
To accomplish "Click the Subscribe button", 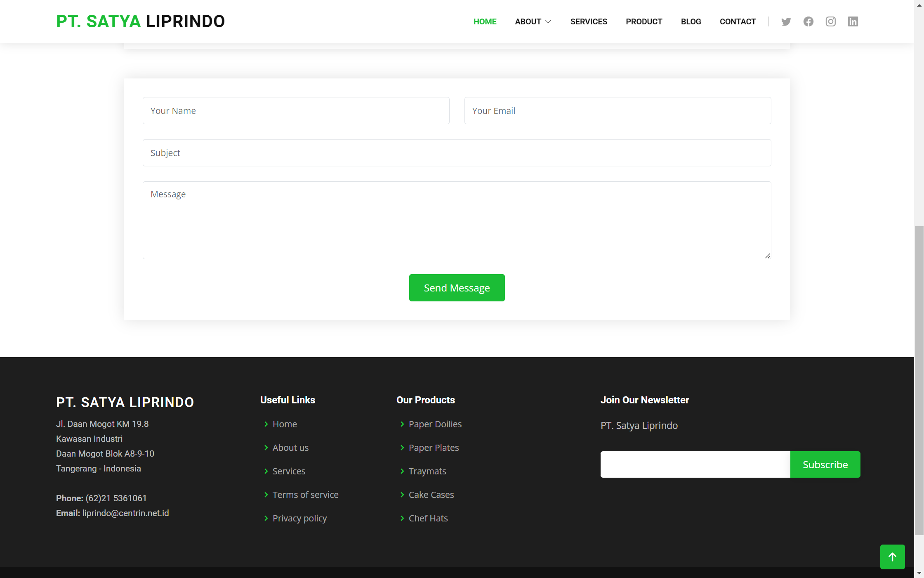I will pyautogui.click(x=825, y=464).
